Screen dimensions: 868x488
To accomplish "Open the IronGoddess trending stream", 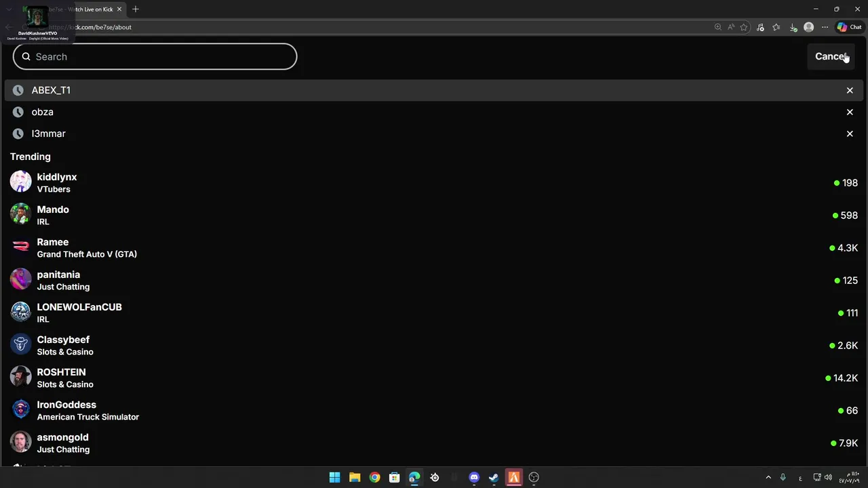I will (434, 410).
